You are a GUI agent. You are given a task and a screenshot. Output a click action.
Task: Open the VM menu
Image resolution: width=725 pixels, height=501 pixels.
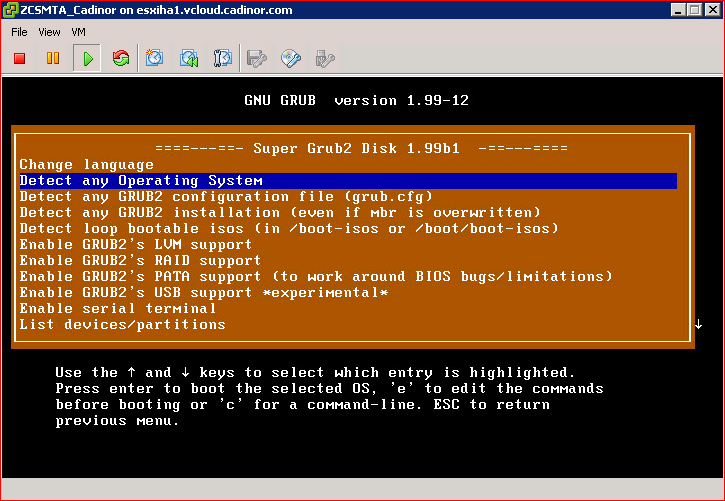tap(78, 32)
